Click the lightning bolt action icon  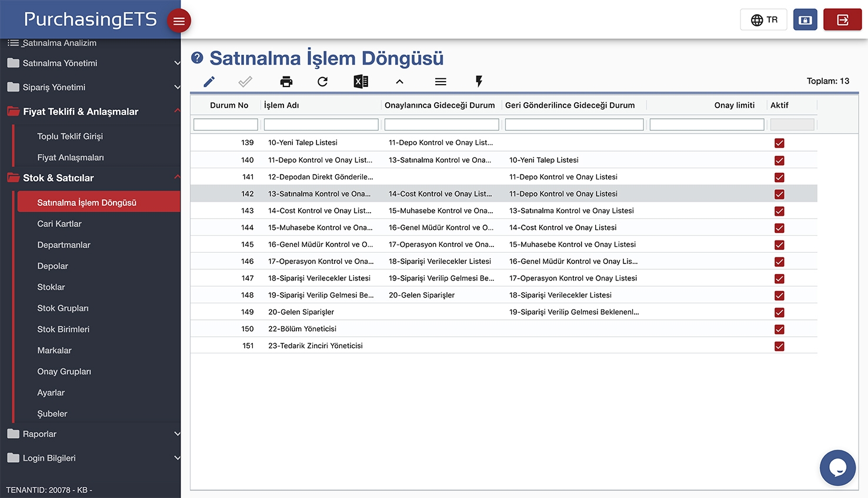click(479, 82)
